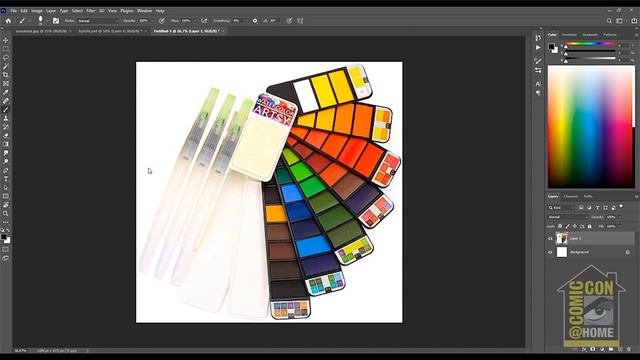Click the foreground color swatch in Color panel
Screen dimensions: 640x360
point(551,47)
